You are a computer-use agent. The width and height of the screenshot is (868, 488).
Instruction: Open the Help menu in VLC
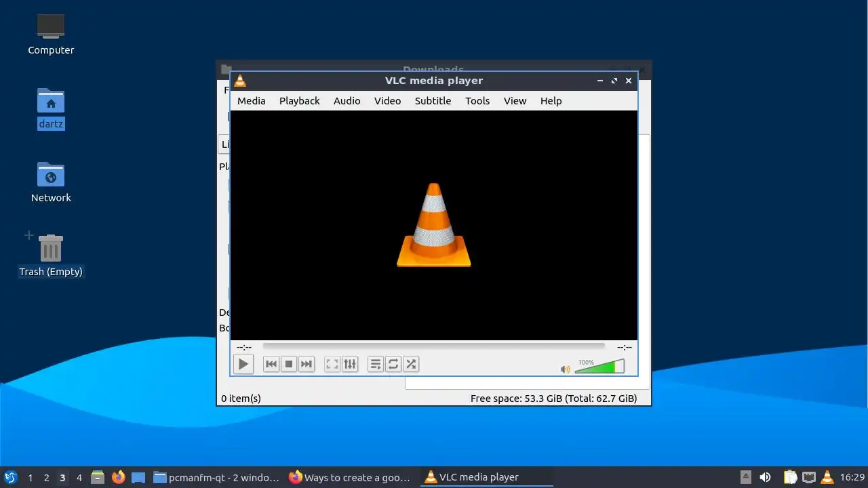551,100
